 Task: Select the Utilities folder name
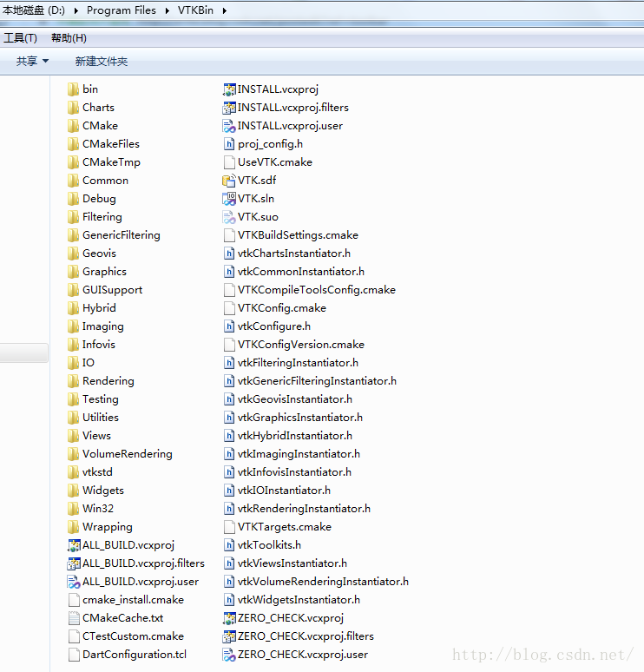(101, 417)
